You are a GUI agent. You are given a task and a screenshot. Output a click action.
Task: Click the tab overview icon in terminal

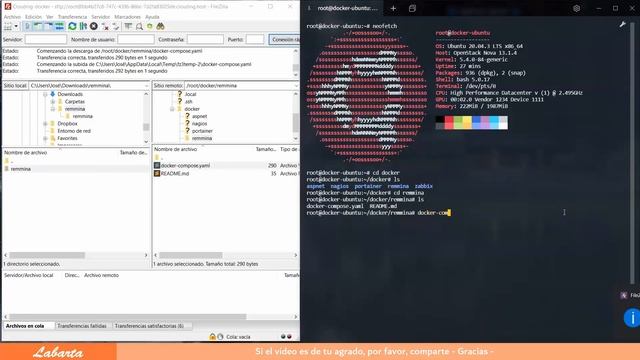coord(412,8)
